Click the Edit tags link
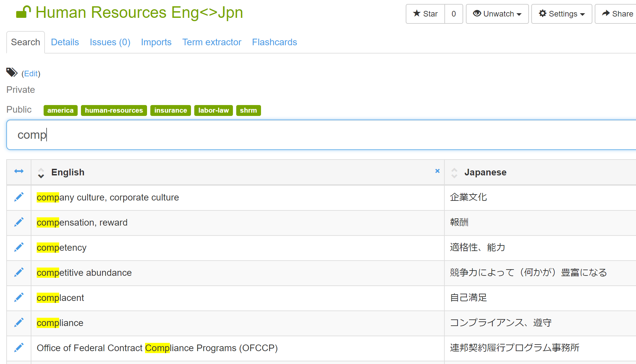Image resolution: width=636 pixels, height=364 pixels. 31,74
